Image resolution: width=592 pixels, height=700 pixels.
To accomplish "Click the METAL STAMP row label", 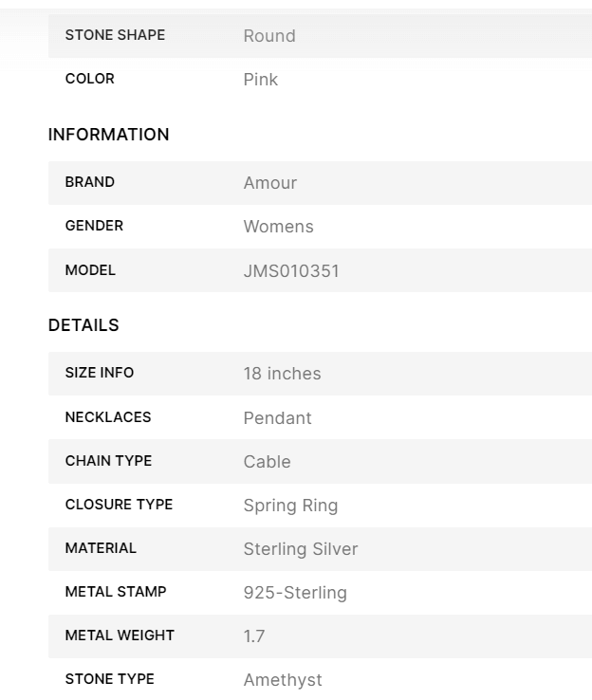I will pyautogui.click(x=116, y=592).
